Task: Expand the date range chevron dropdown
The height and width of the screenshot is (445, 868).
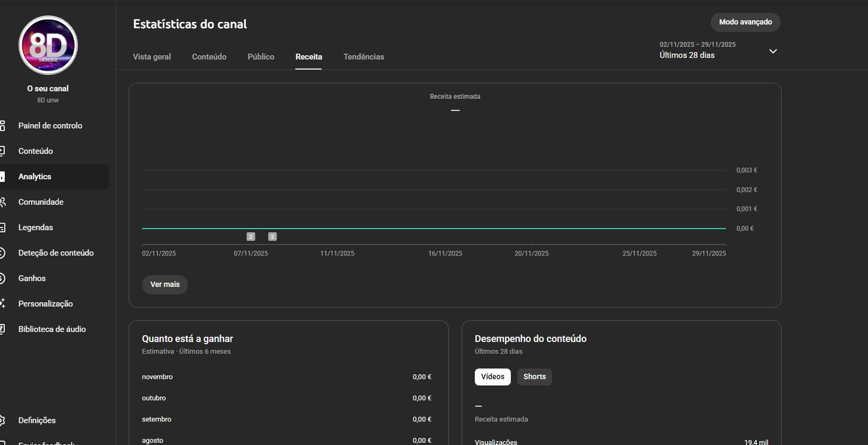Action: [773, 51]
